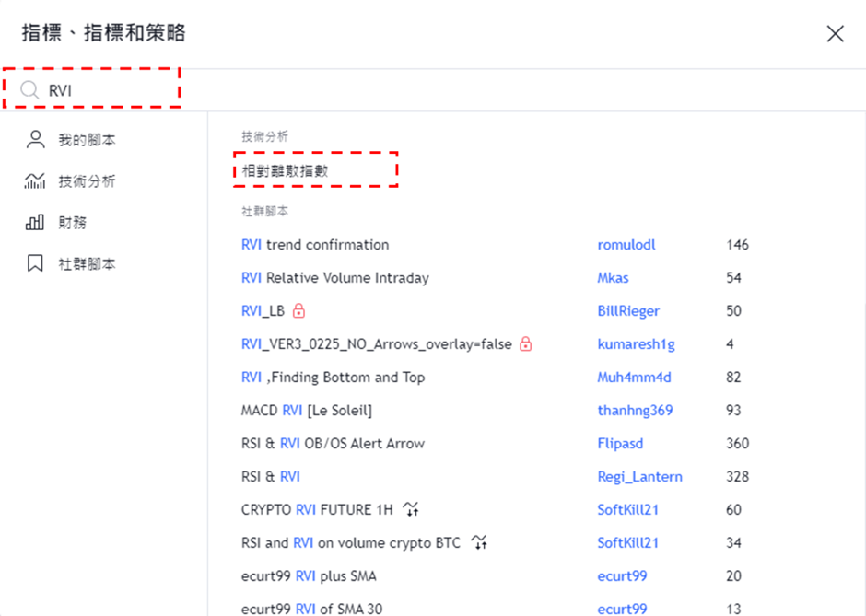Open 我的腳本 category
The width and height of the screenshot is (866, 616).
click(87, 140)
